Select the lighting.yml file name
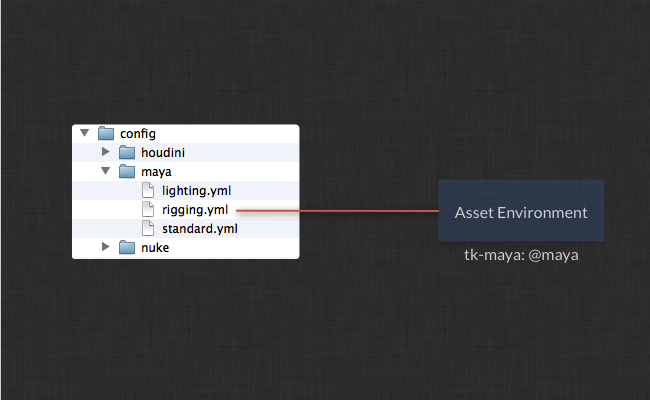650x400 pixels. (x=196, y=191)
